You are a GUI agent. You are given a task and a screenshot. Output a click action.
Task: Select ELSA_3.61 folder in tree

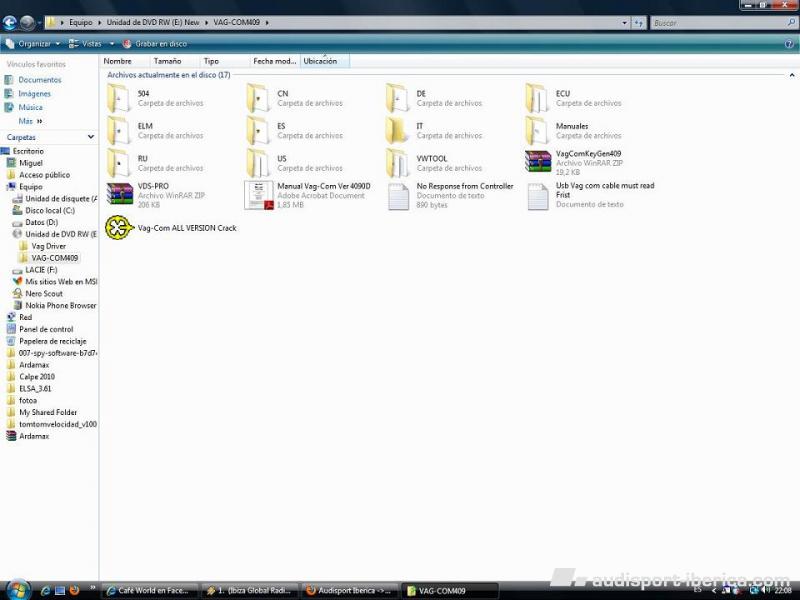click(30, 388)
